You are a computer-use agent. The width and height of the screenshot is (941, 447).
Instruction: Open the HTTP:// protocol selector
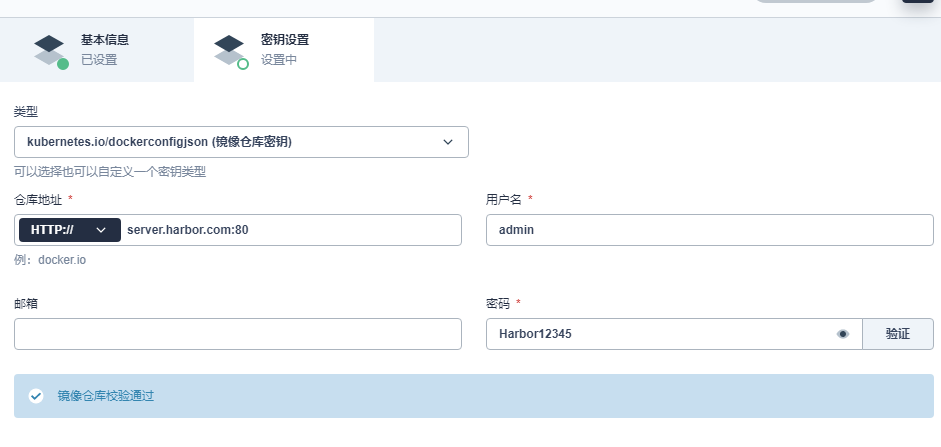(x=69, y=230)
